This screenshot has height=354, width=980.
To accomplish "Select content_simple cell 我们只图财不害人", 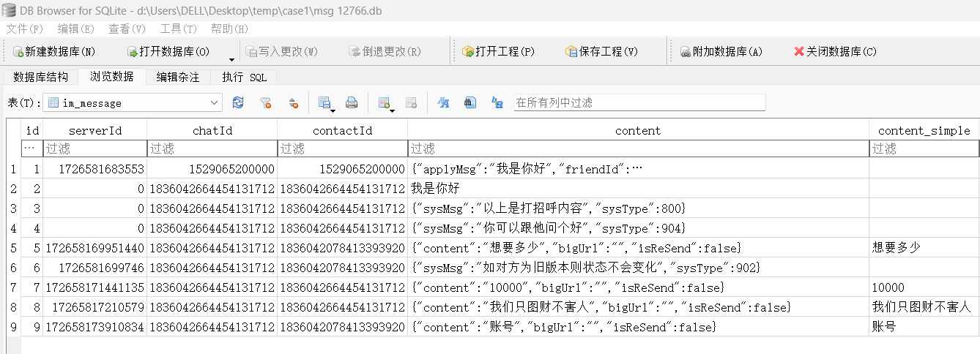I will (x=924, y=307).
